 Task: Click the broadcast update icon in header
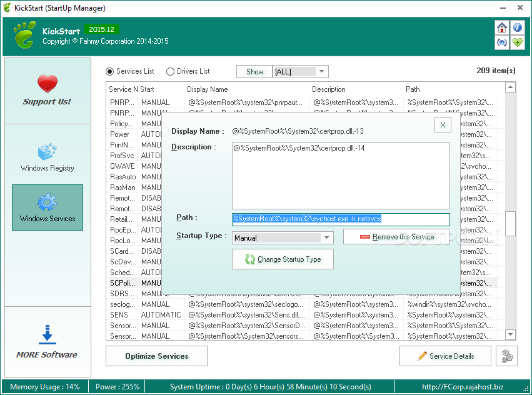(x=502, y=42)
